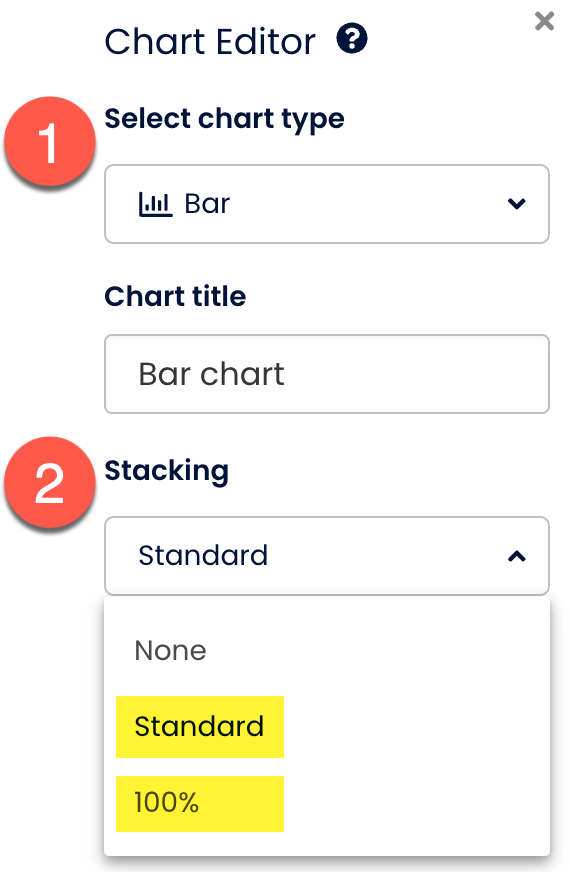
Task: Click the red step 2 marker
Action: coord(50,482)
